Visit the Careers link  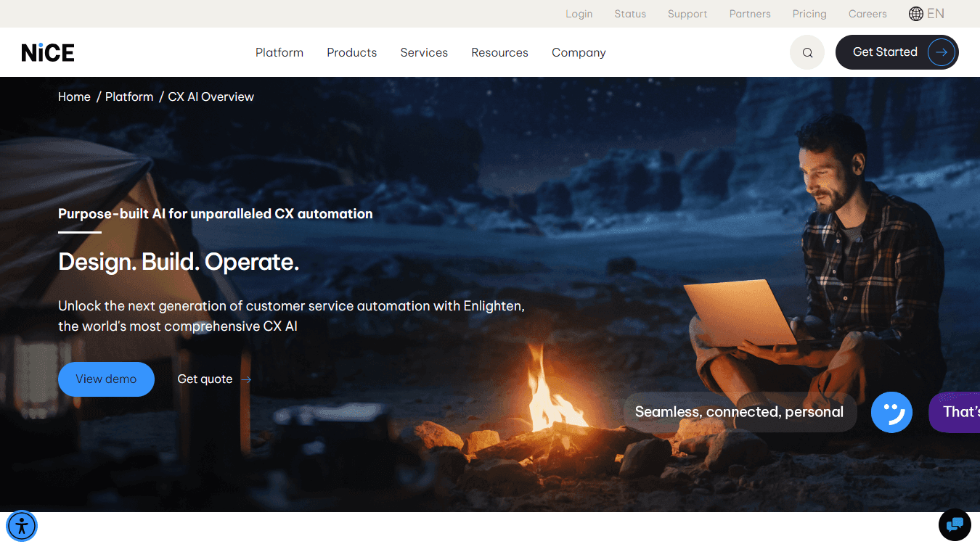coord(867,14)
